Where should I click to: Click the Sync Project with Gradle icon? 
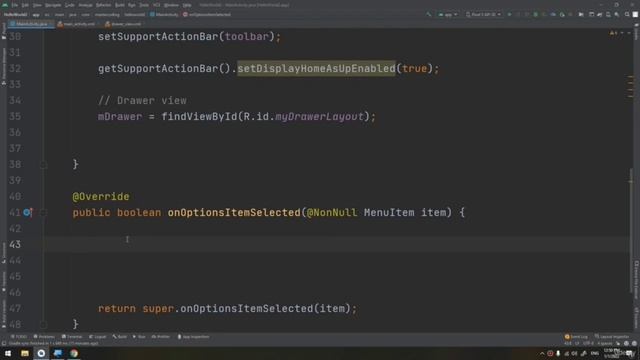(600, 14)
